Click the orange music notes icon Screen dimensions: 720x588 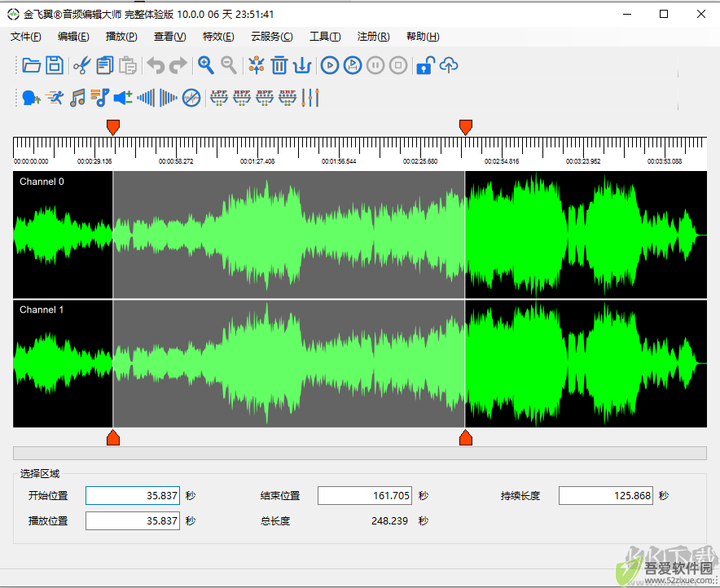(77, 98)
